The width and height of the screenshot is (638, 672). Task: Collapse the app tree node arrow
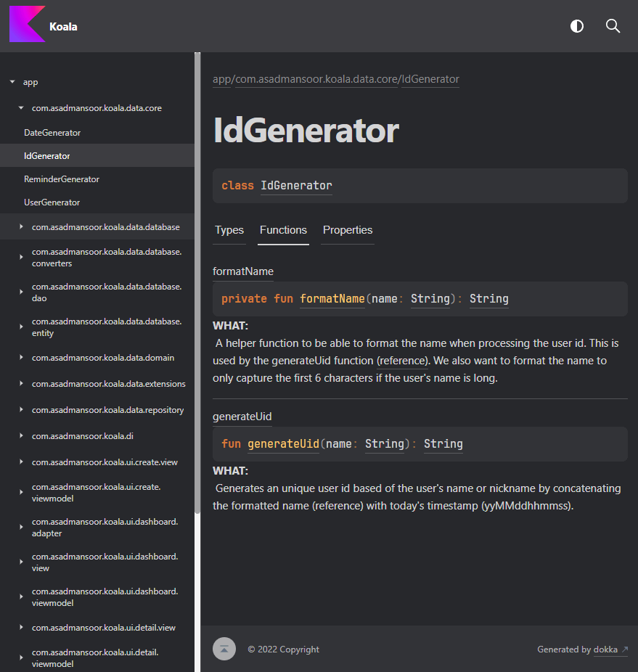pyautogui.click(x=12, y=81)
